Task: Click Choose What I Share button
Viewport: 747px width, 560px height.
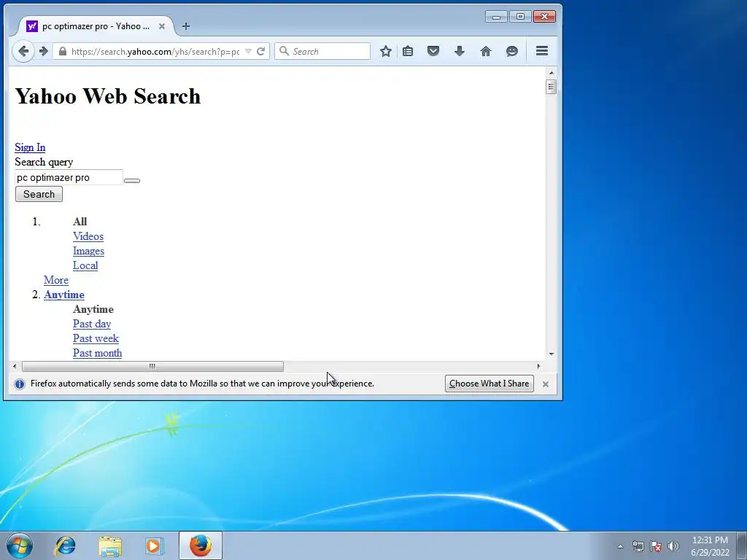Action: (489, 384)
